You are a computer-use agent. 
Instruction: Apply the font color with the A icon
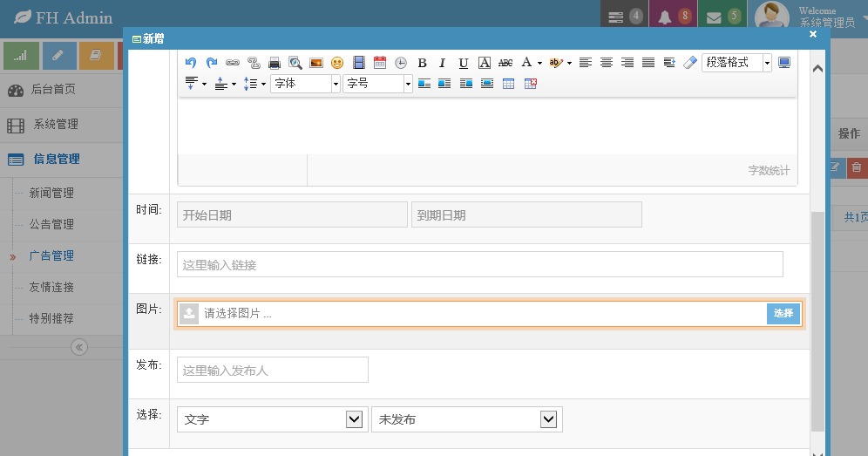(x=527, y=63)
